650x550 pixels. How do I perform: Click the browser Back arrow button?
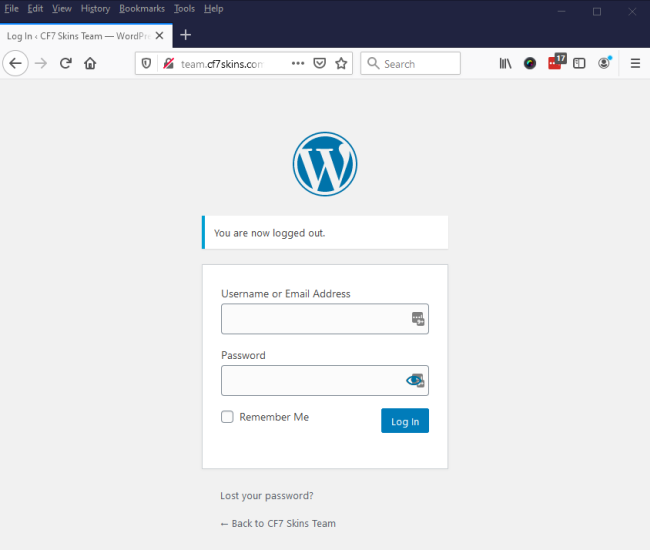click(15, 63)
